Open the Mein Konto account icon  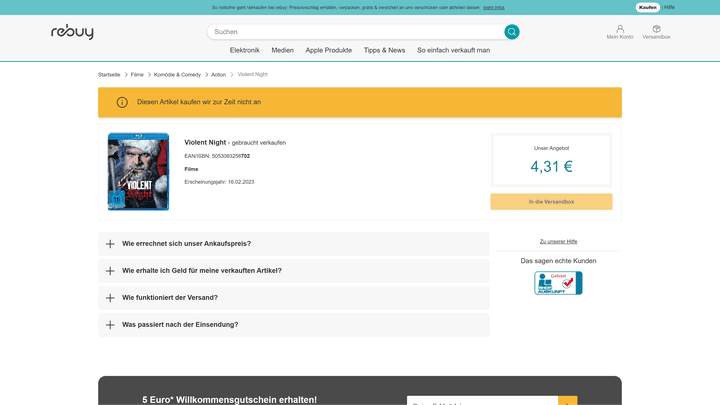pos(620,32)
